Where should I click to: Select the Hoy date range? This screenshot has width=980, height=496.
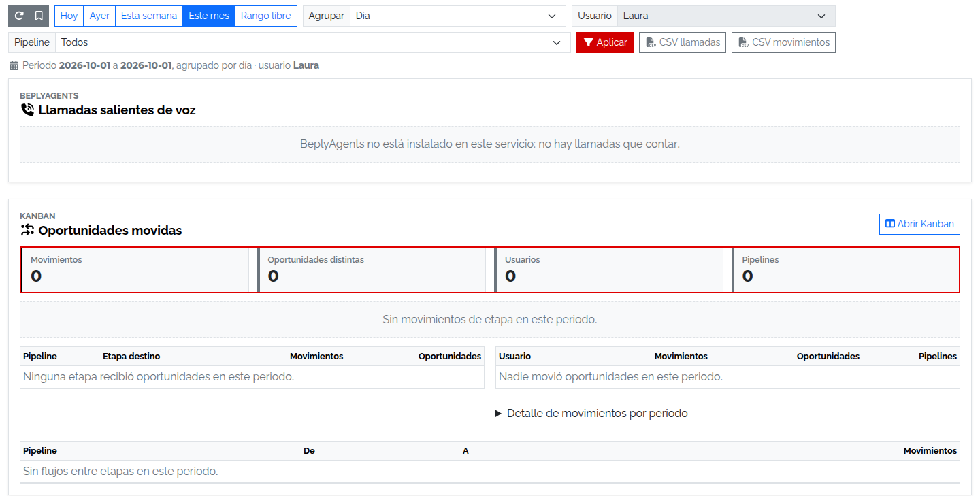(x=69, y=16)
